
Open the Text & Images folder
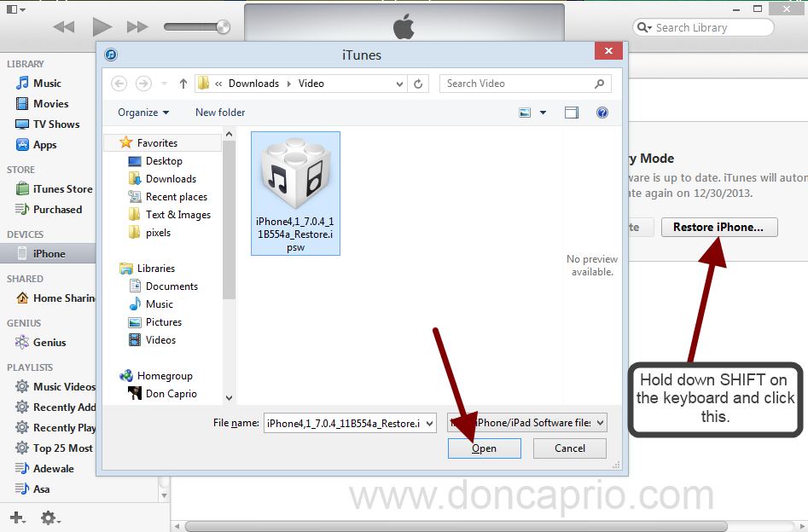click(177, 215)
